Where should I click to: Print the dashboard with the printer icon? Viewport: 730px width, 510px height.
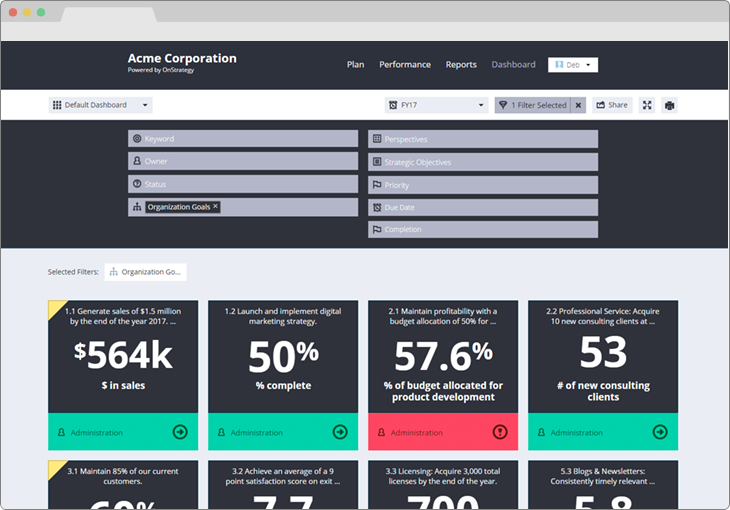669,105
